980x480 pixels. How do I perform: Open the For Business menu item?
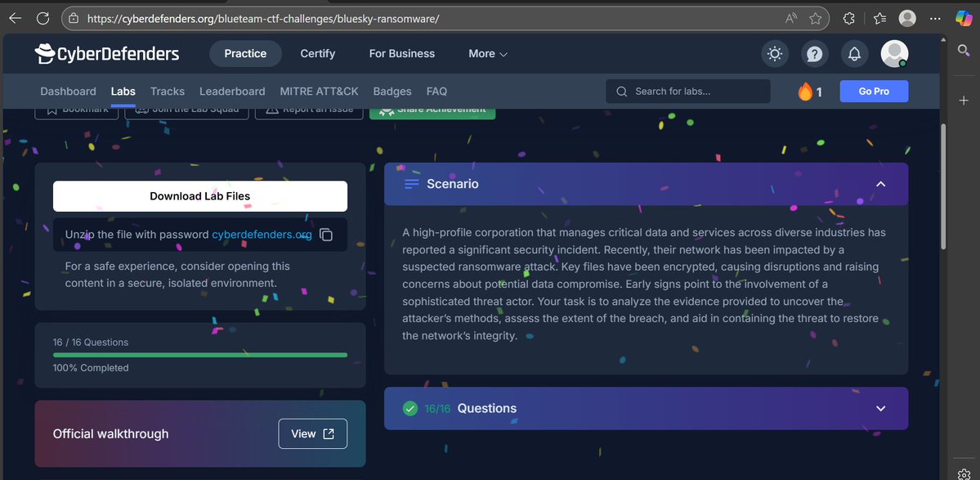[402, 54]
